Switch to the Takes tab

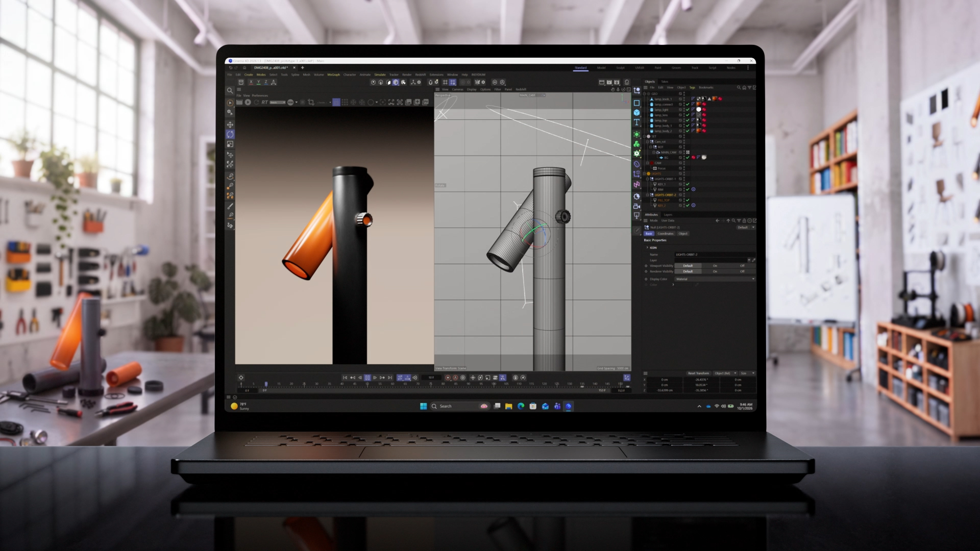(665, 82)
